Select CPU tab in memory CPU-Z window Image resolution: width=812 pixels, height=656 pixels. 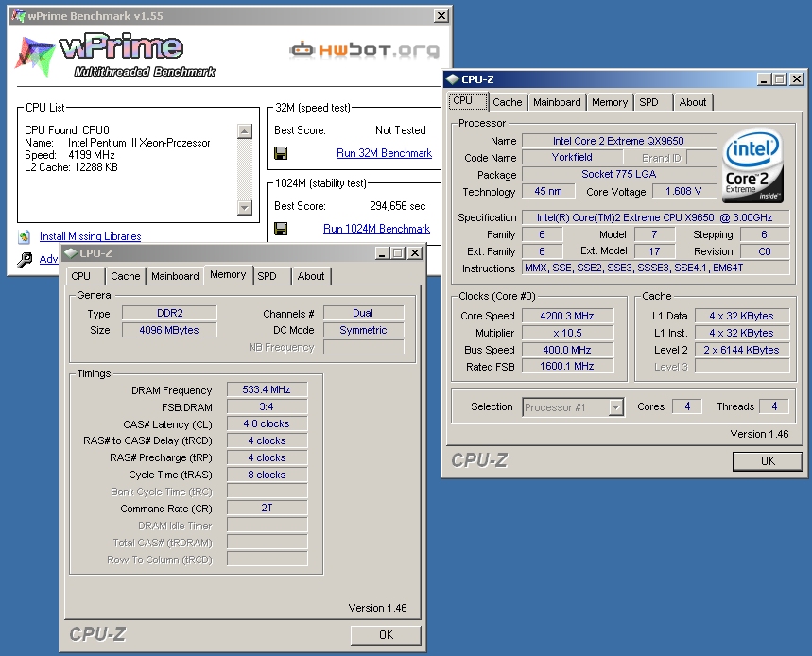tap(86, 276)
